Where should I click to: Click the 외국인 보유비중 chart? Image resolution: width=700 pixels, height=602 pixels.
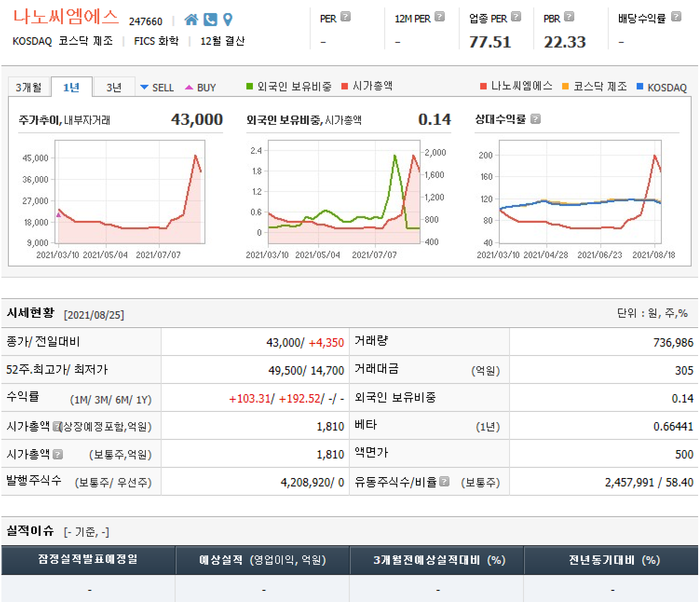[x=344, y=192]
